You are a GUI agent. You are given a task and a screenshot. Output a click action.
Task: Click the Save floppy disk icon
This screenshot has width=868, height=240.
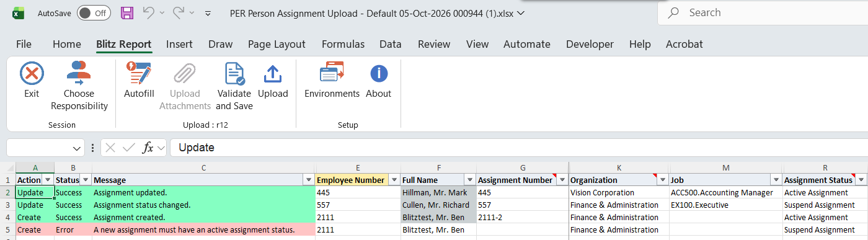point(126,12)
